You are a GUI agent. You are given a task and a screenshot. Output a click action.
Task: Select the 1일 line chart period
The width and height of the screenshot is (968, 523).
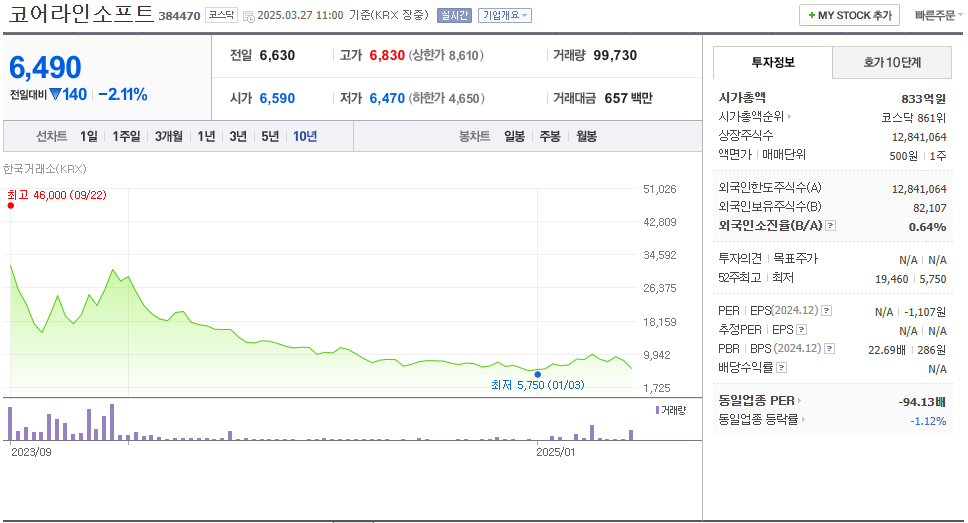pos(89,136)
